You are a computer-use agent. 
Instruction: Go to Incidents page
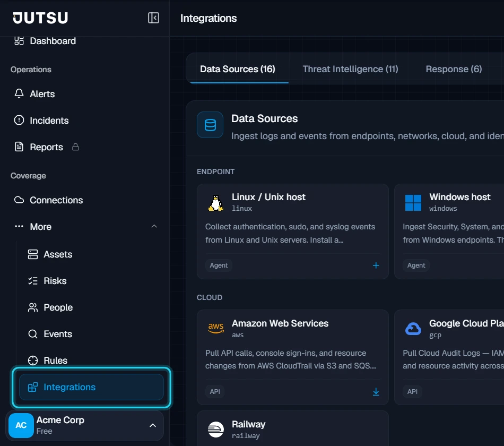[49, 121]
